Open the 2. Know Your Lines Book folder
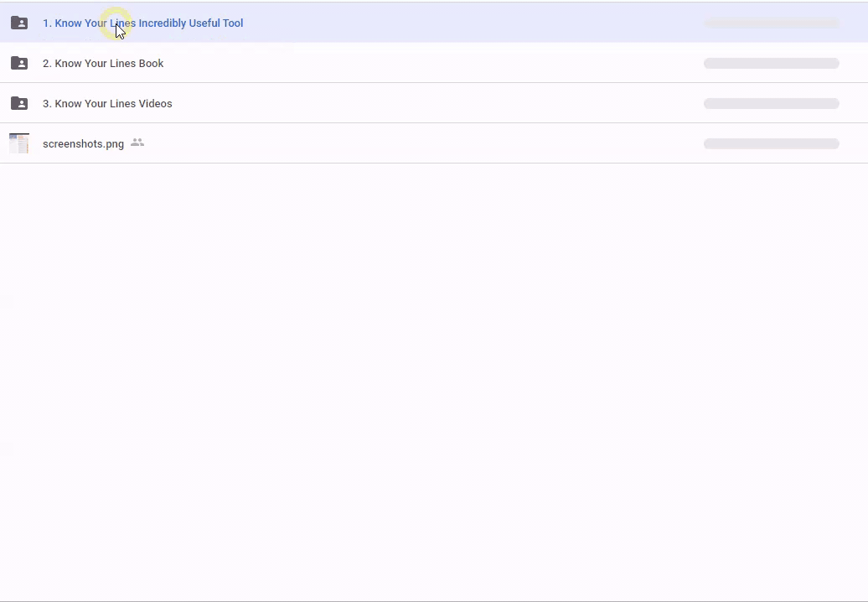Screen dimensions: 868x602 tap(103, 63)
